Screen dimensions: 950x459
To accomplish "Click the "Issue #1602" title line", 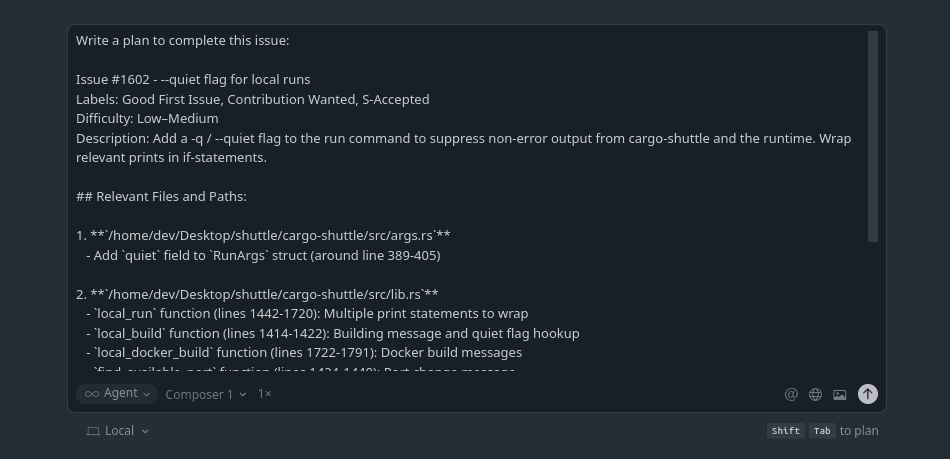I will [193, 80].
